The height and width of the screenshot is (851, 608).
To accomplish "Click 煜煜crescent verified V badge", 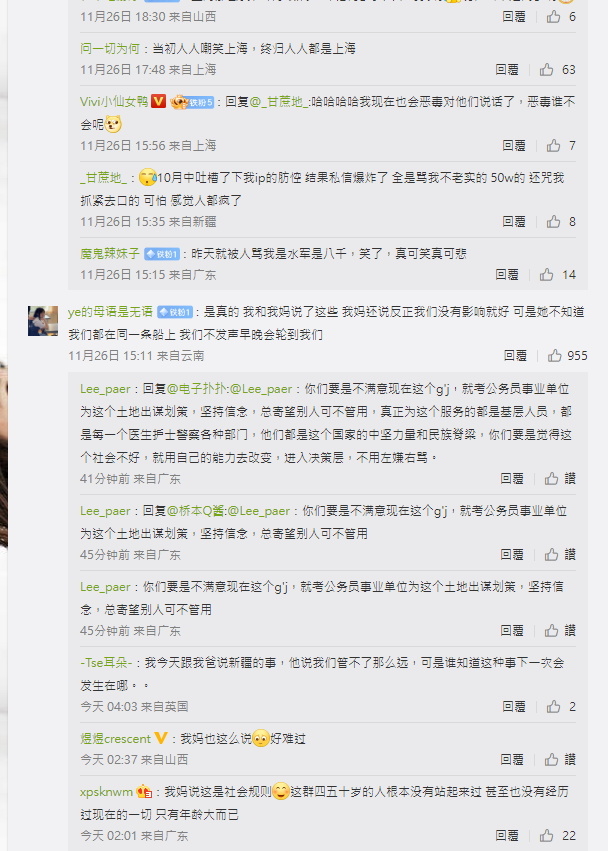I will [x=161, y=738].
